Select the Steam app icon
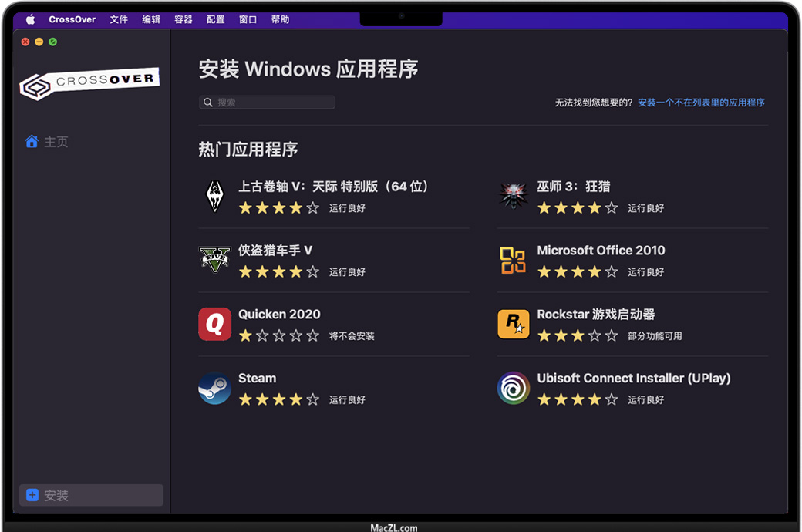The image size is (802, 532). pos(214,389)
